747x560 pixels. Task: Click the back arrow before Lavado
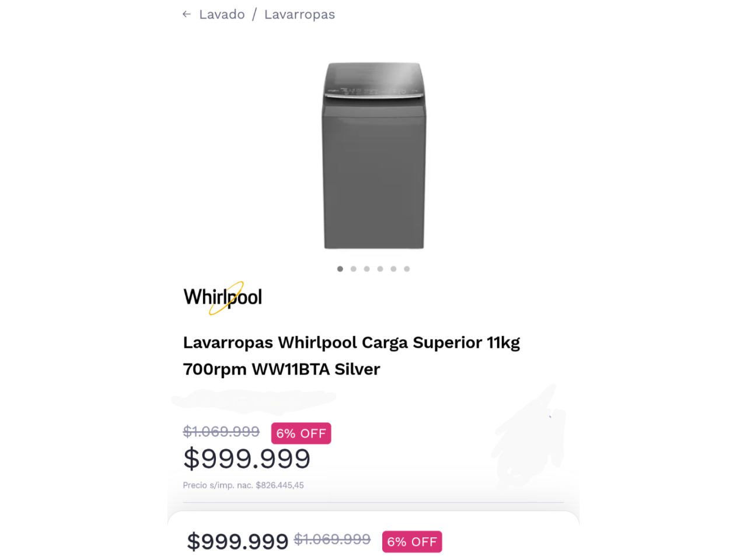(x=187, y=15)
